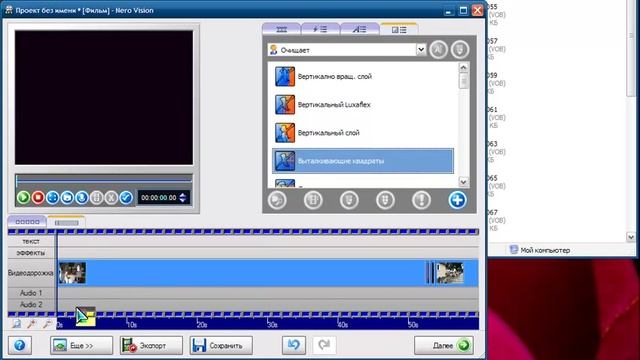The width and height of the screenshot is (640, 360).
Task: Adjust the timecode stepper arrows
Action: [x=183, y=198]
